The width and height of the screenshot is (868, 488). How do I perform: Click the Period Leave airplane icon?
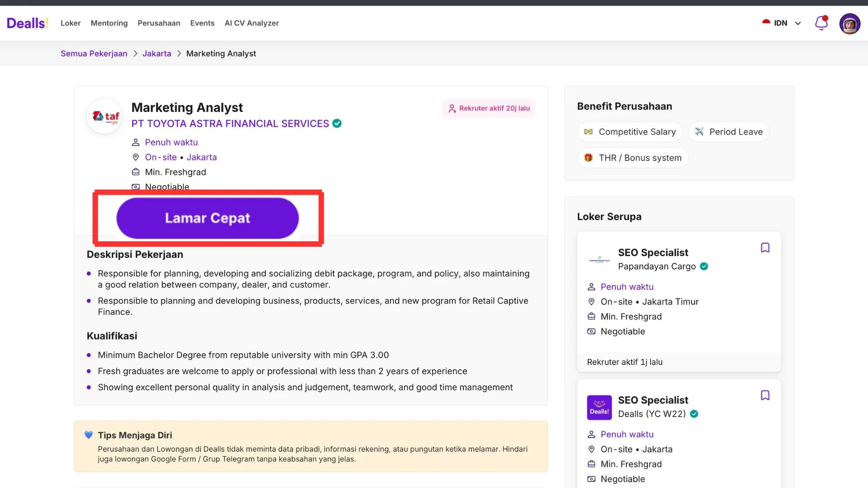(699, 132)
